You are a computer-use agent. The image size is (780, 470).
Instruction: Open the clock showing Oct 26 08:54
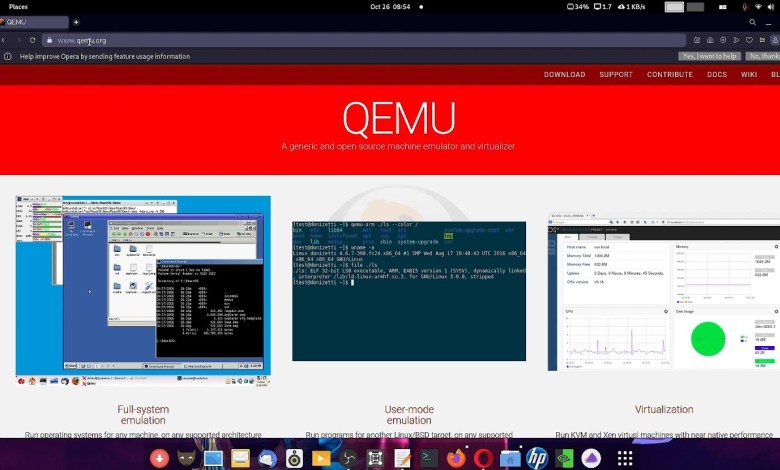click(x=390, y=7)
